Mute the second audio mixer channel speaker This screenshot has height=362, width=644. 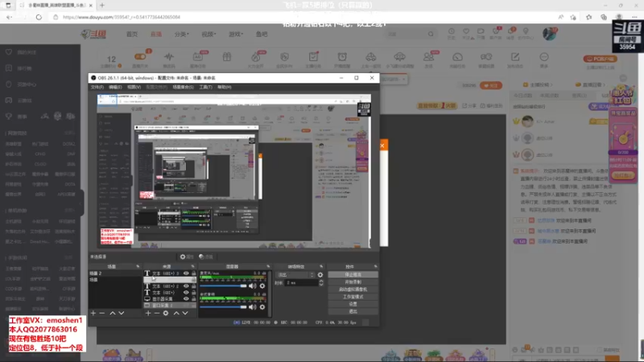coord(252,307)
